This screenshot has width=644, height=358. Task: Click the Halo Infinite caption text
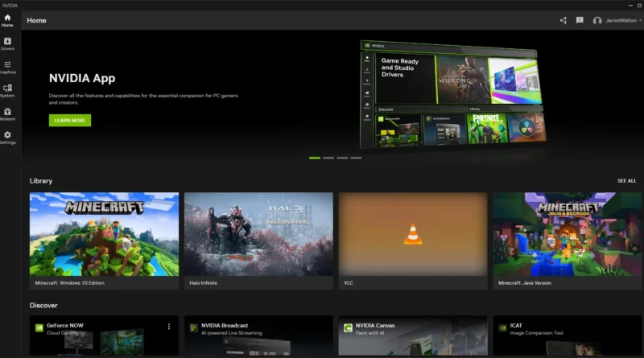(x=204, y=283)
